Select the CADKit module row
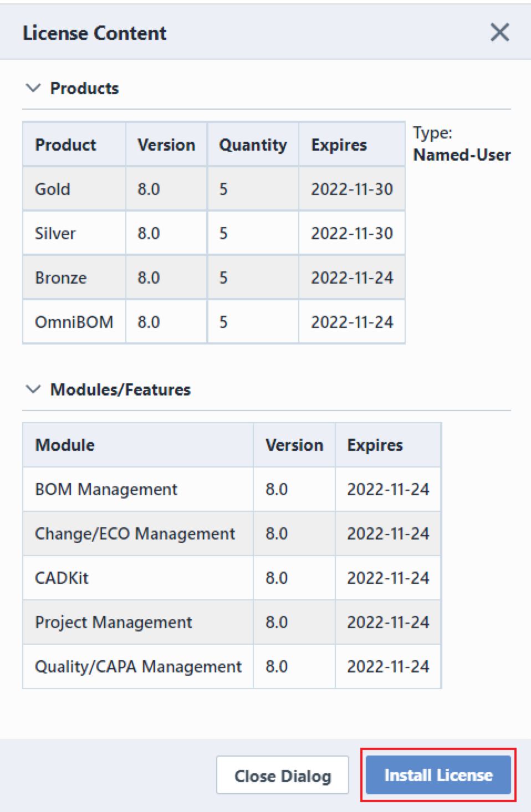Screen dimensions: 531x812 click(232, 578)
